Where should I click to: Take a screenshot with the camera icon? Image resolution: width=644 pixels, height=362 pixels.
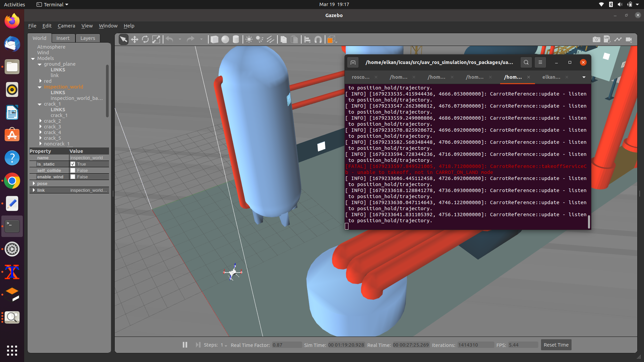click(597, 39)
